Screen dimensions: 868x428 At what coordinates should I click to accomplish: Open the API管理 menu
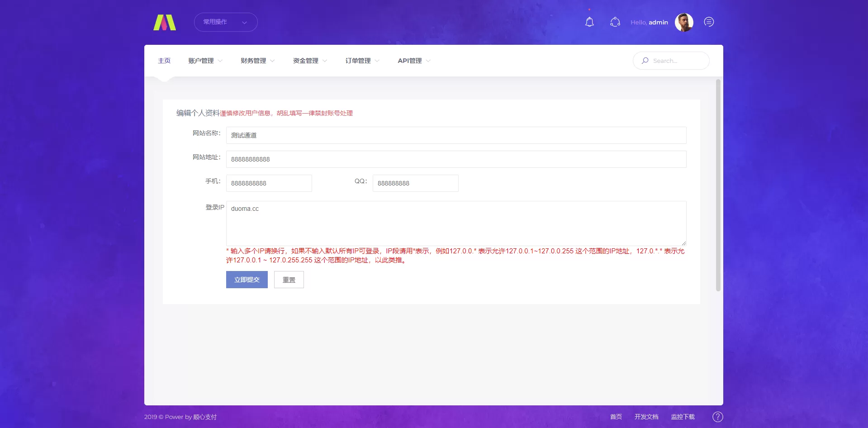pos(414,61)
